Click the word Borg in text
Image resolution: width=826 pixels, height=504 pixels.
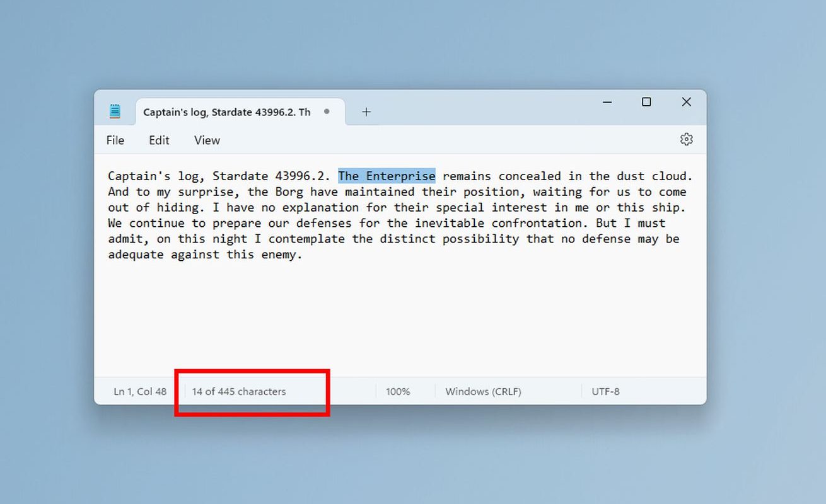point(289,192)
